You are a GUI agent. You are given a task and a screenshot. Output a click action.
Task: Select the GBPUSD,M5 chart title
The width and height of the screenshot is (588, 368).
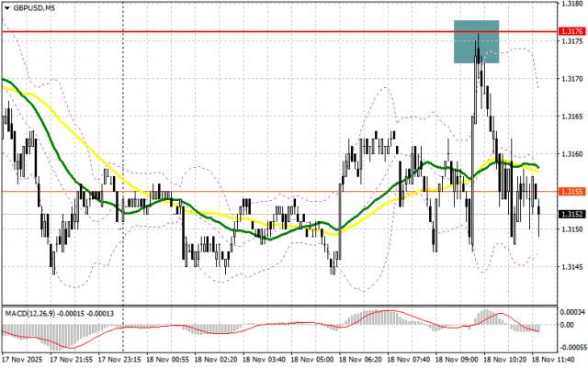[34, 8]
